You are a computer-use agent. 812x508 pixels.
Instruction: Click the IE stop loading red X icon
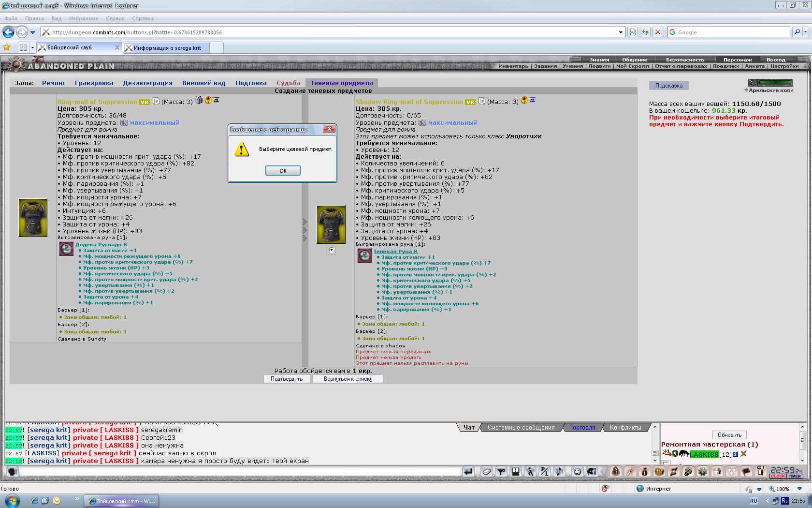(657, 32)
